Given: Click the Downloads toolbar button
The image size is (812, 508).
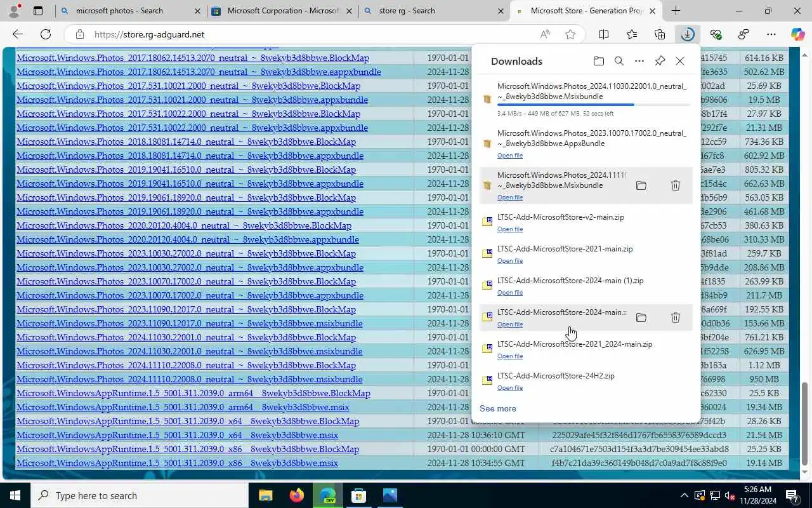Looking at the screenshot, I should coord(688,34).
